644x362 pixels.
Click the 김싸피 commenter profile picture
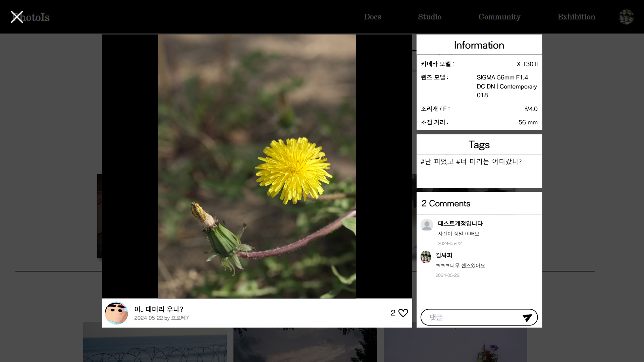[x=426, y=257]
